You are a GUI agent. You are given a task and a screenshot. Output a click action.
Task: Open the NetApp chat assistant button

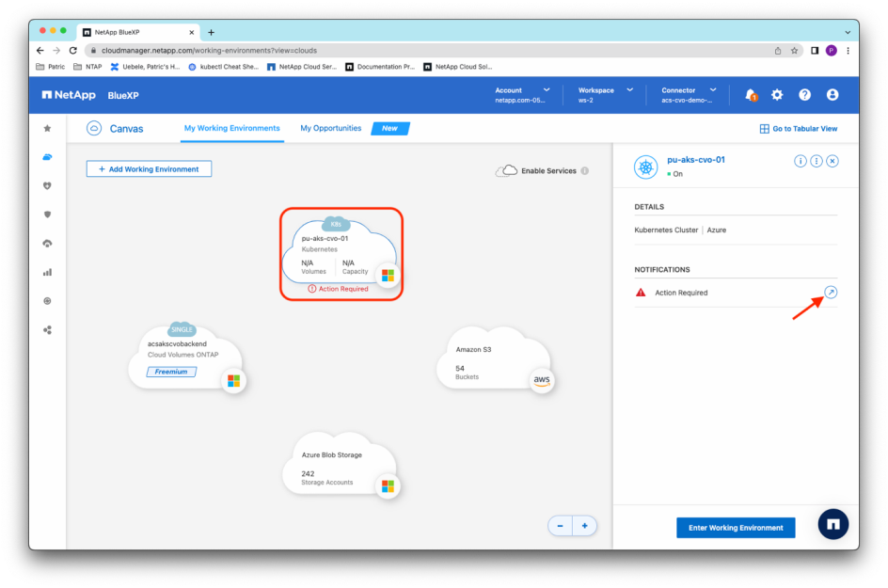[x=832, y=524]
